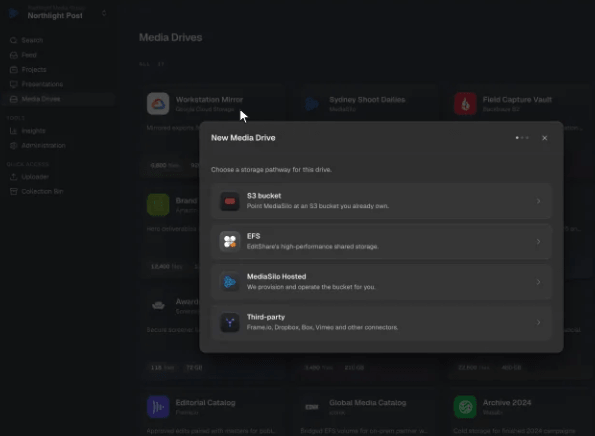Click the step indicator dots in dialog header

pos(522,138)
